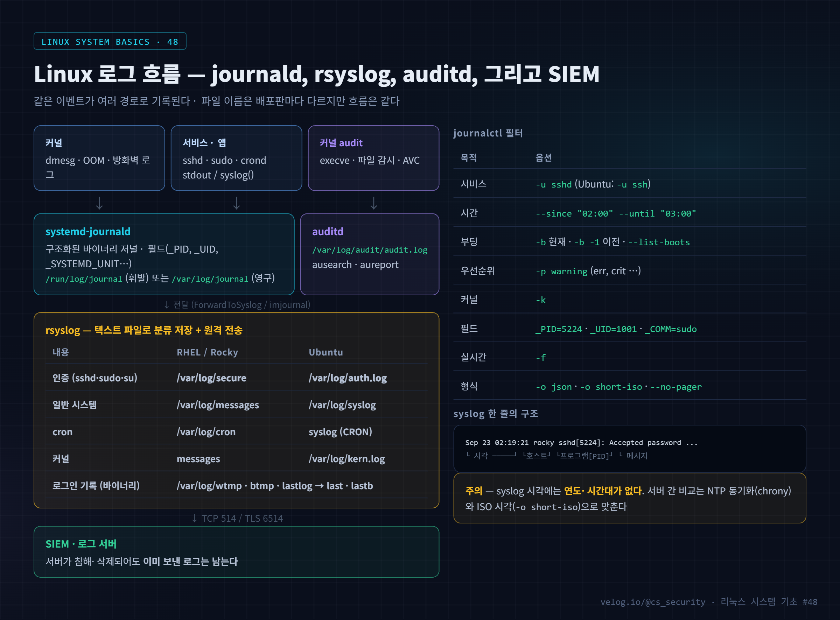Click the -o json option
Image resolution: width=840 pixels, height=620 pixels.
point(554,387)
